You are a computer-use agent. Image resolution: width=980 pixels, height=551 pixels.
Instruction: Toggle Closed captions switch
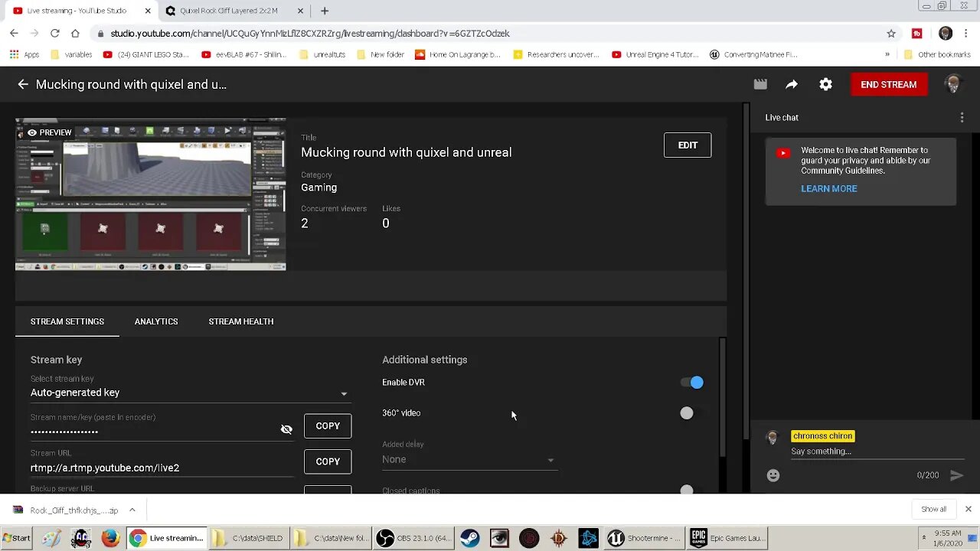692,491
